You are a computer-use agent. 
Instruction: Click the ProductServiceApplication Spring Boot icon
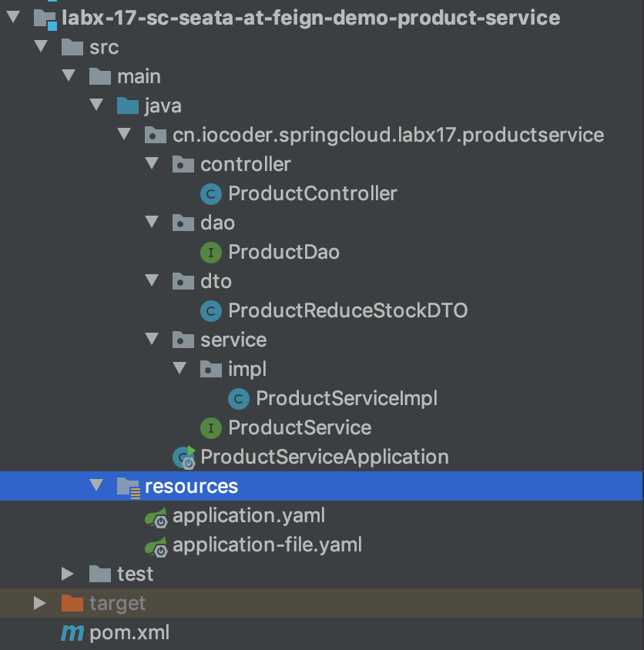click(x=184, y=457)
